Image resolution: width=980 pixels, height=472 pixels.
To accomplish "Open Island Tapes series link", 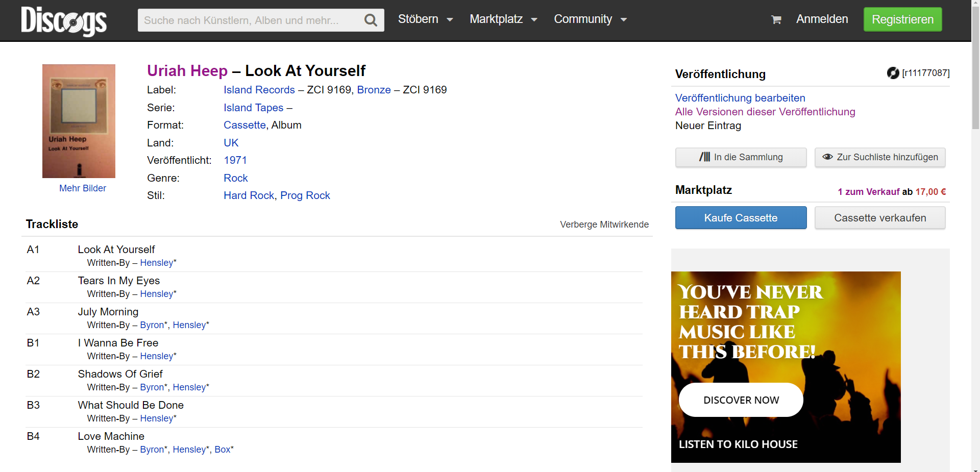I will pyautogui.click(x=253, y=108).
